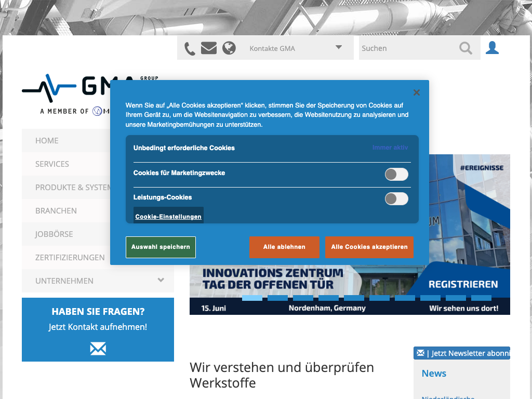Click the search magnifier icon
Viewport: 532px width, 399px height.
(x=465, y=48)
